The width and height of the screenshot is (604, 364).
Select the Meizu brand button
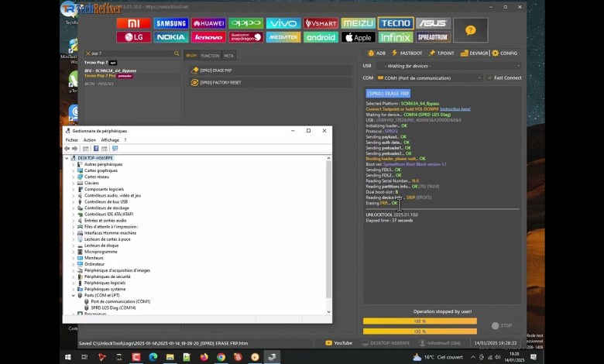pos(358,23)
